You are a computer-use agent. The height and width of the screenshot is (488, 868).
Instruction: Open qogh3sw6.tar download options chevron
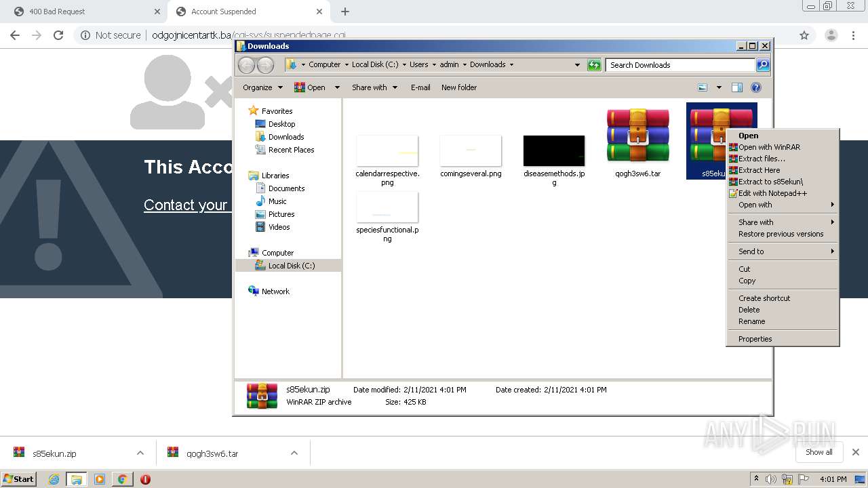[294, 453]
